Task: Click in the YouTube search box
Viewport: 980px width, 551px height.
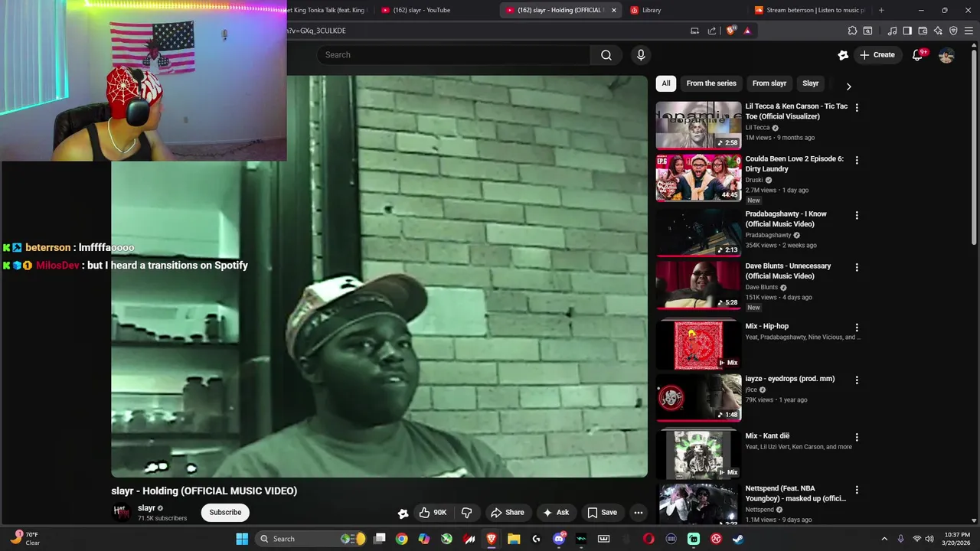Action: pyautogui.click(x=453, y=55)
